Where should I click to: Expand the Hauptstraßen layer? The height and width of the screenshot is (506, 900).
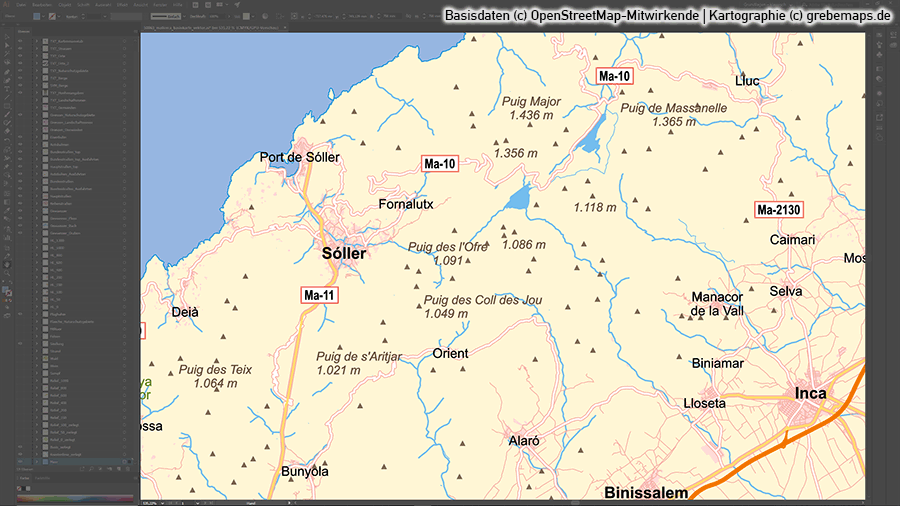(38, 197)
